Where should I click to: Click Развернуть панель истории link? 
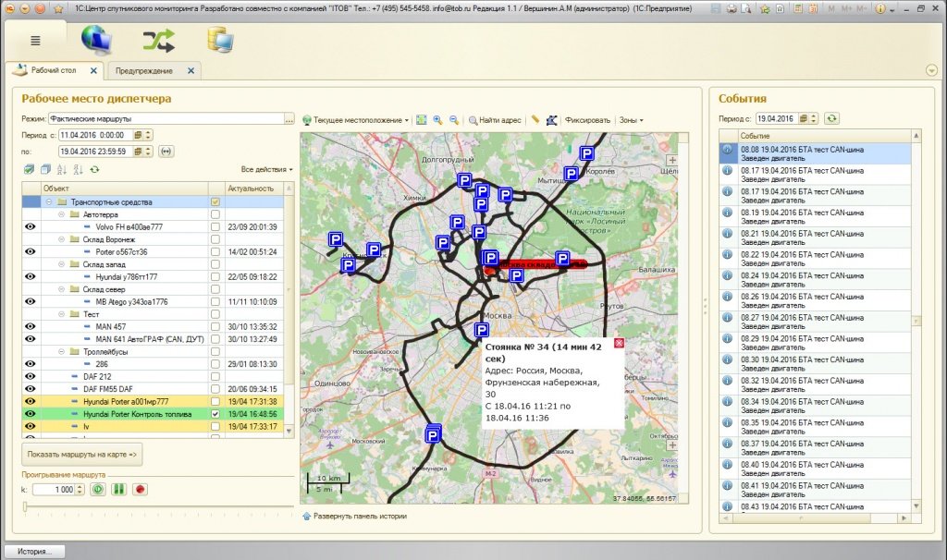(354, 516)
